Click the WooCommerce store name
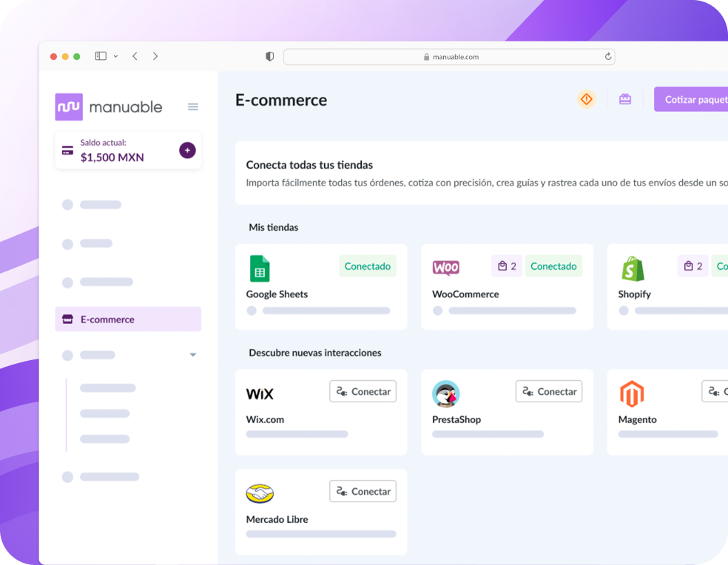Screen dimensions: 728x565 coord(465,294)
